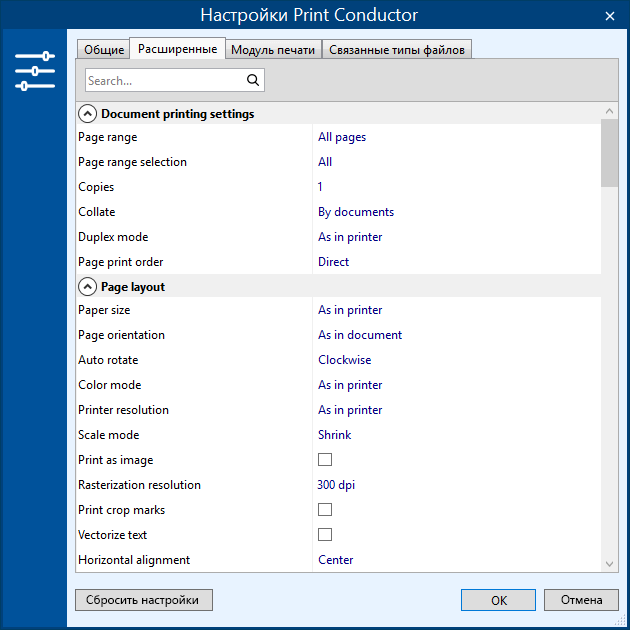
Task: Open the Связанные типы файлов tab
Action: pyautogui.click(x=397, y=50)
